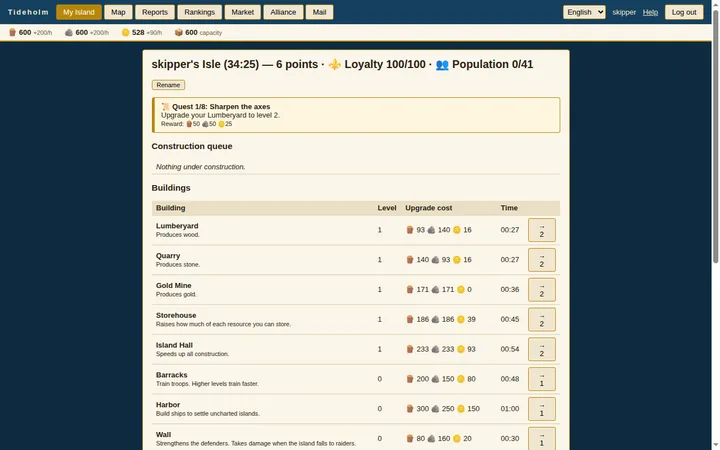The height and width of the screenshot is (450, 720).
Task: Click the Tideholm logo text
Action: pyautogui.click(x=28, y=12)
